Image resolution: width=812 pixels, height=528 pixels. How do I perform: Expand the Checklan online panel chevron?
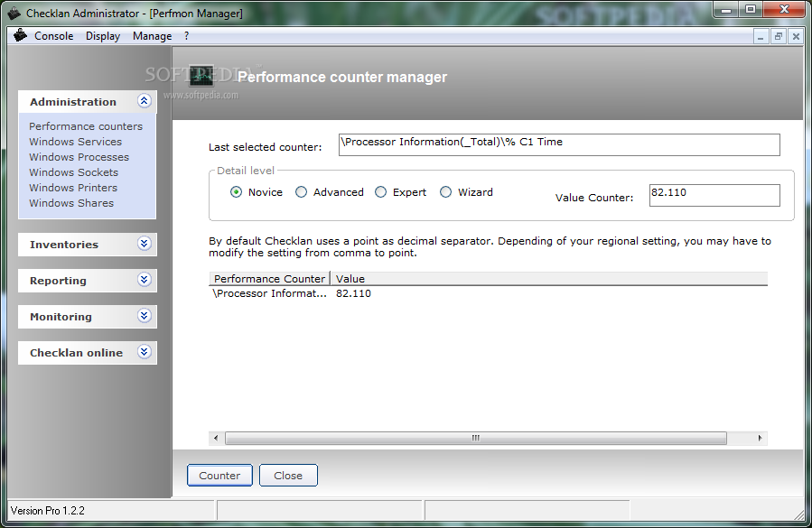[144, 352]
